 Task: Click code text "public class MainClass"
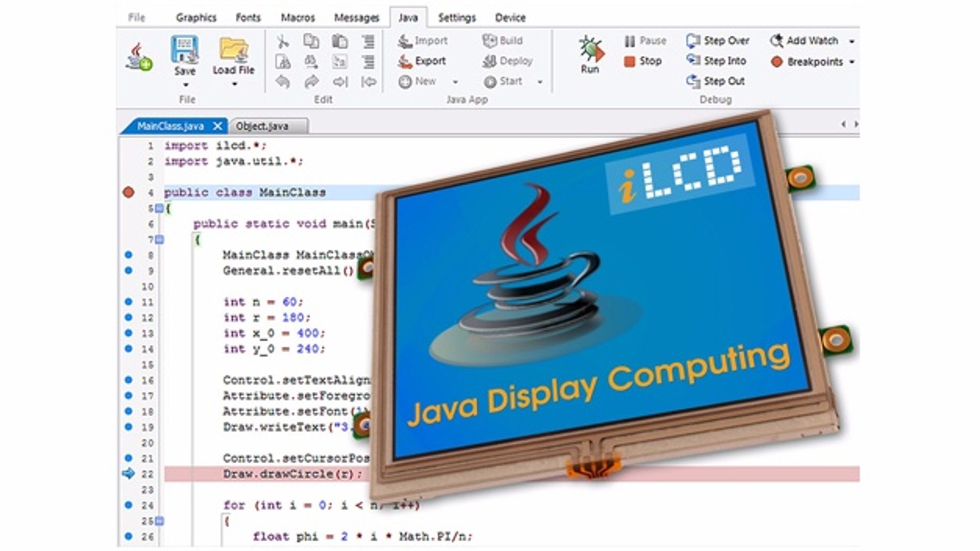pos(245,192)
